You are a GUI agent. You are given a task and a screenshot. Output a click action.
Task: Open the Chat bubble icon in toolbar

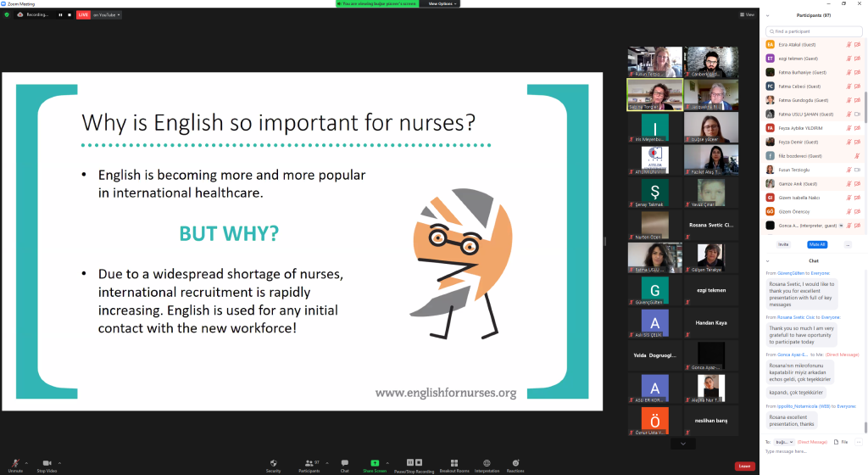tap(344, 463)
